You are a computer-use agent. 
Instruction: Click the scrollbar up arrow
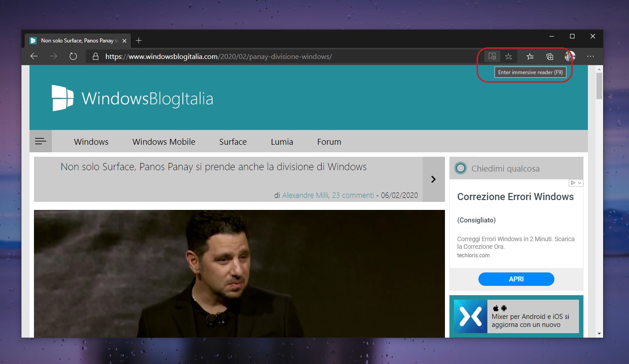point(599,69)
